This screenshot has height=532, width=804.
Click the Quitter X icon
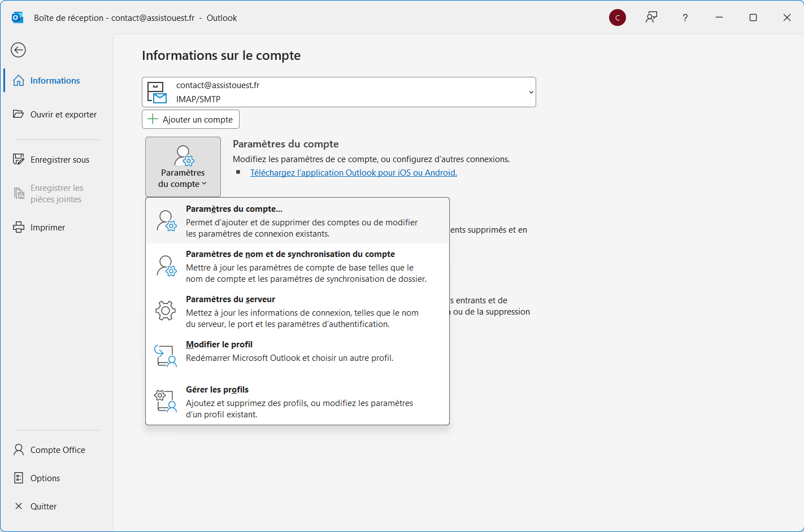coord(19,506)
